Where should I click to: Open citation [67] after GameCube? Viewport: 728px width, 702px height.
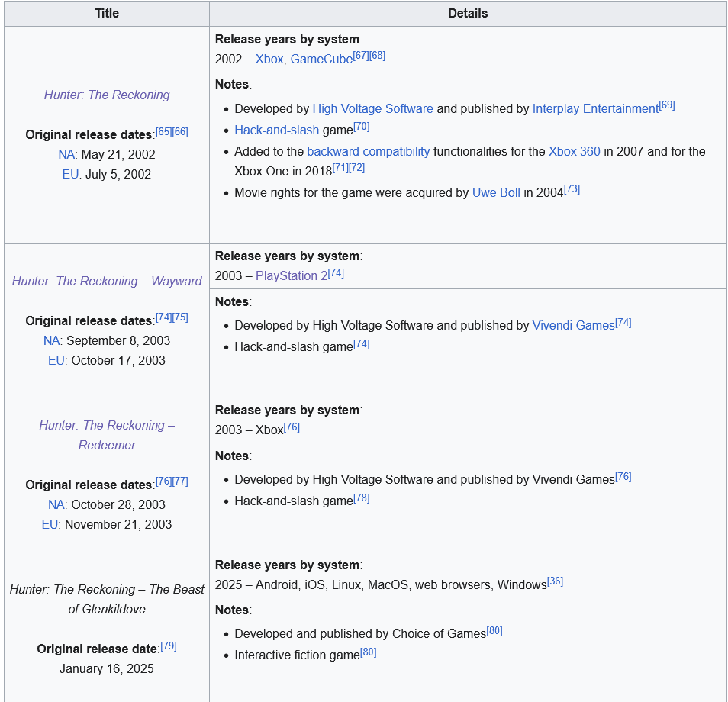[361, 55]
